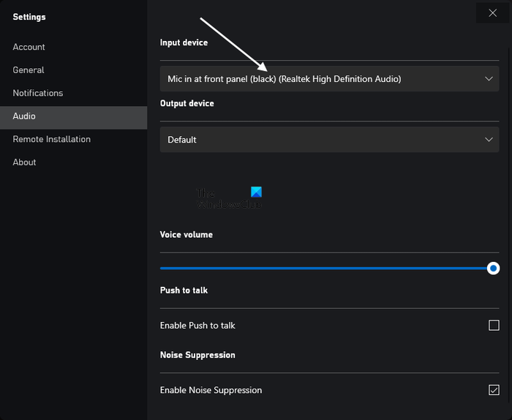512x420 pixels.
Task: Click the Output device dropdown chevron arrow
Action: pyautogui.click(x=489, y=140)
